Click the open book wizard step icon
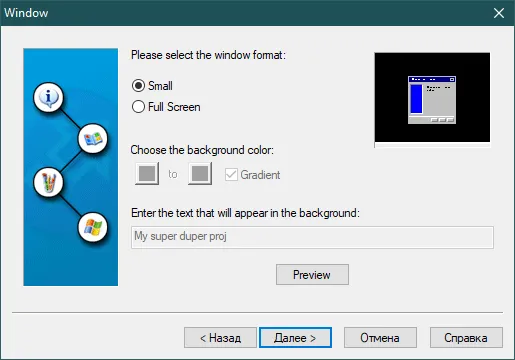 coord(93,139)
